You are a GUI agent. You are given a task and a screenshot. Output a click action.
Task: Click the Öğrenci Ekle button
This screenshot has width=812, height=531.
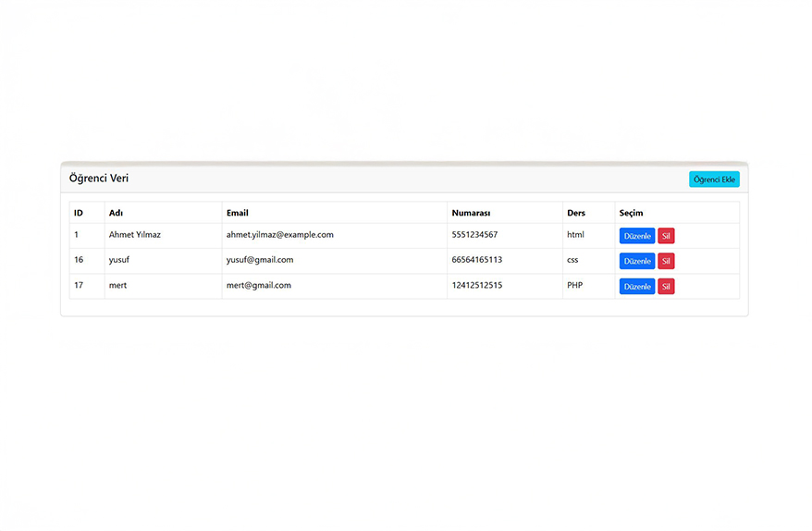[x=714, y=179]
